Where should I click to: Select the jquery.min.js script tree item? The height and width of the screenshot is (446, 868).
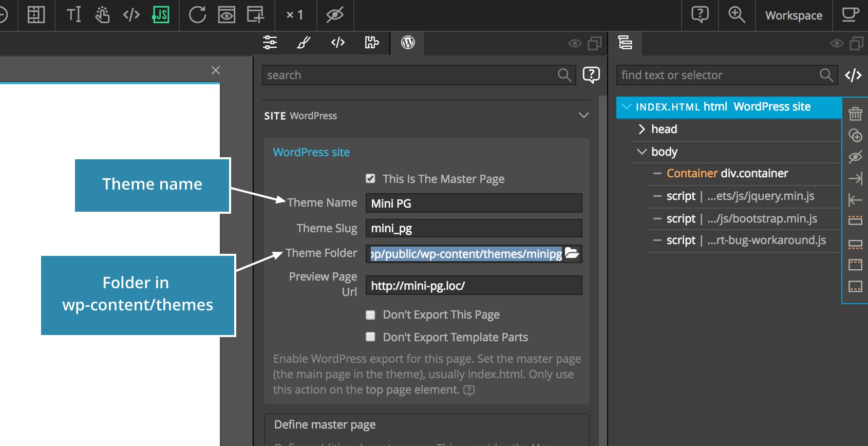click(741, 196)
